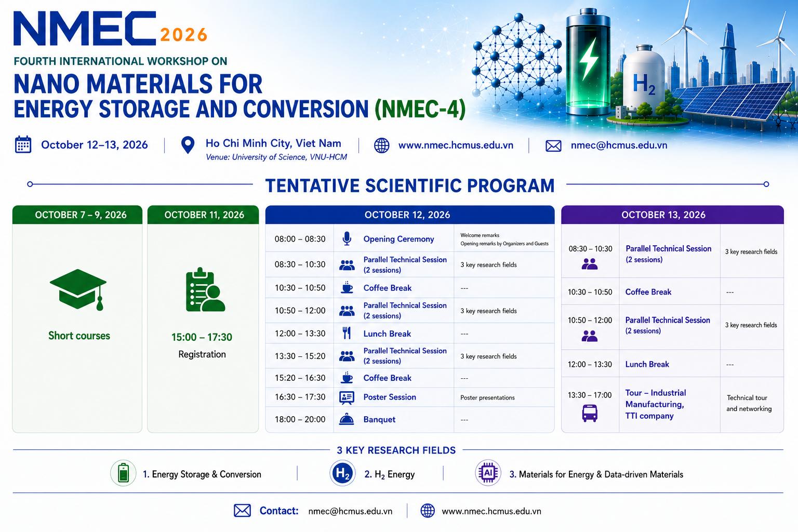Click the microphone icon for Opening Ceremony
Screen dimensions: 798x532
coord(347,238)
